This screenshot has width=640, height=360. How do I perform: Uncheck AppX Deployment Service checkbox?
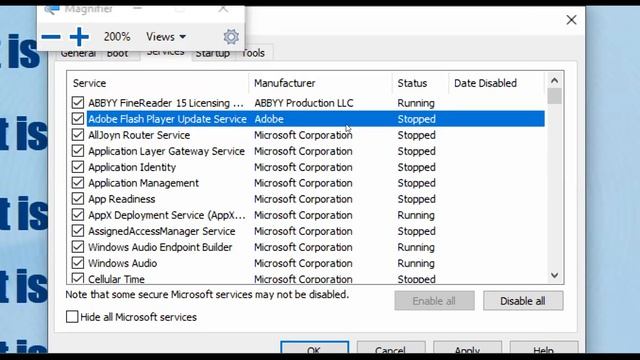pyautogui.click(x=78, y=215)
